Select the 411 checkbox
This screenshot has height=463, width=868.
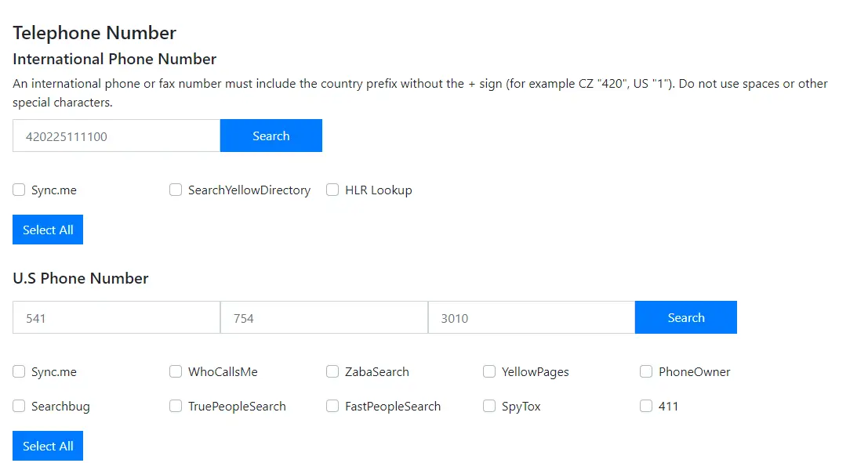pyautogui.click(x=646, y=406)
